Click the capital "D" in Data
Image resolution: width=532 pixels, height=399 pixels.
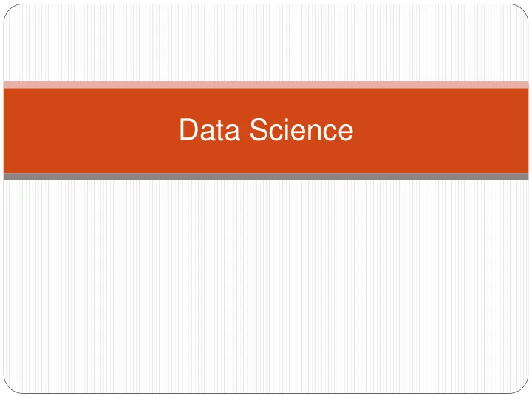pyautogui.click(x=188, y=129)
